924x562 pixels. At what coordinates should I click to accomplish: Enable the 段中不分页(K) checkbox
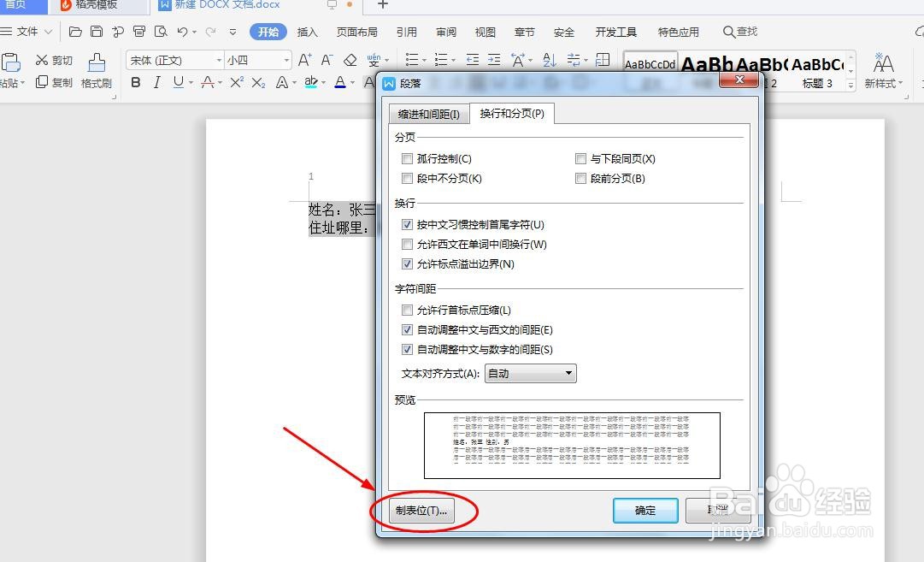407,178
